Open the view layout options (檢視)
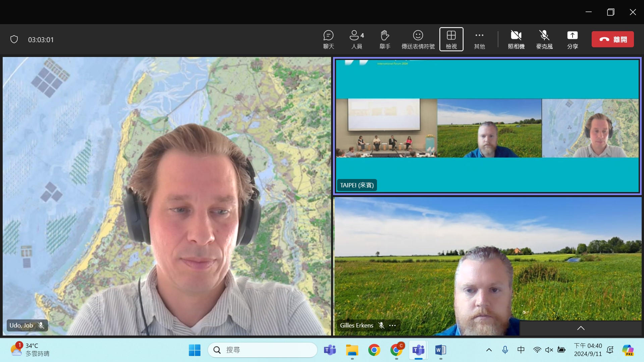This screenshot has width=644, height=362. (x=451, y=39)
